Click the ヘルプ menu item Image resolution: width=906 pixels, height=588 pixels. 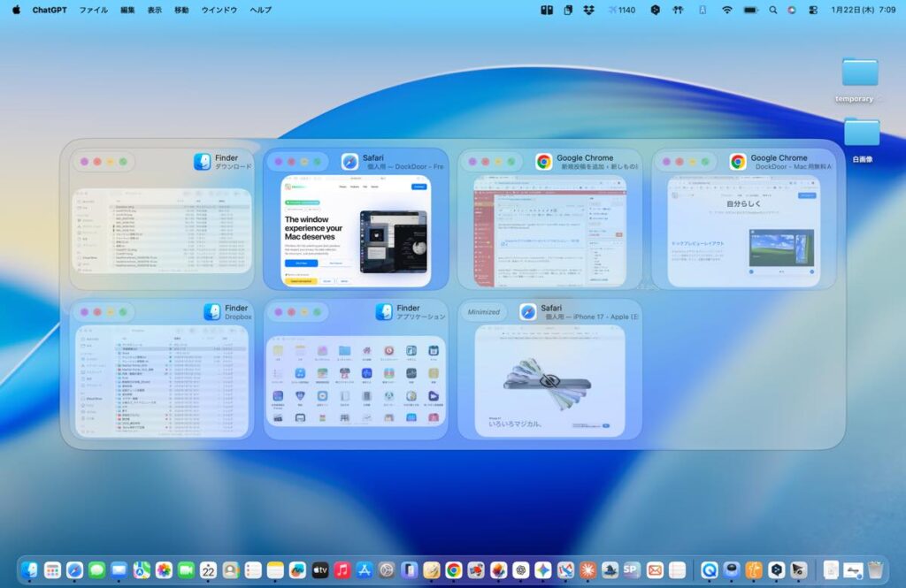(261, 10)
